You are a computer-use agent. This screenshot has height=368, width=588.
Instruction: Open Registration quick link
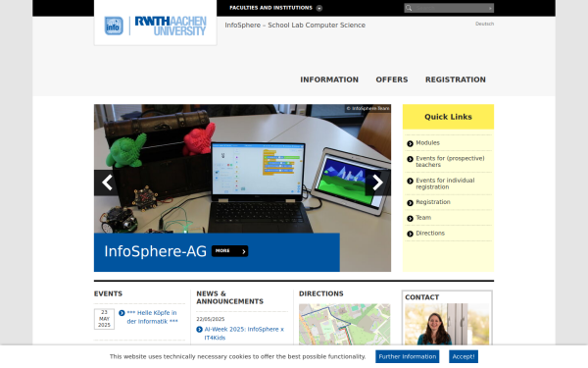coord(433,202)
